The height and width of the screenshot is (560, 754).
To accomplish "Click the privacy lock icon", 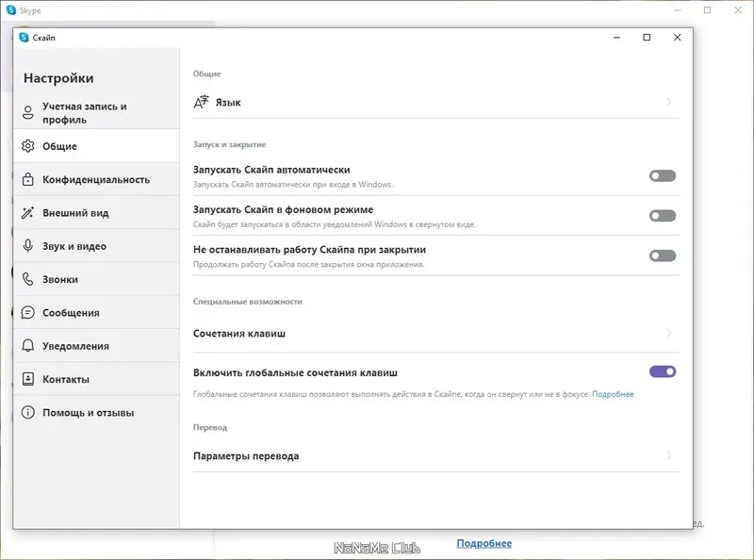I will pos(27,179).
